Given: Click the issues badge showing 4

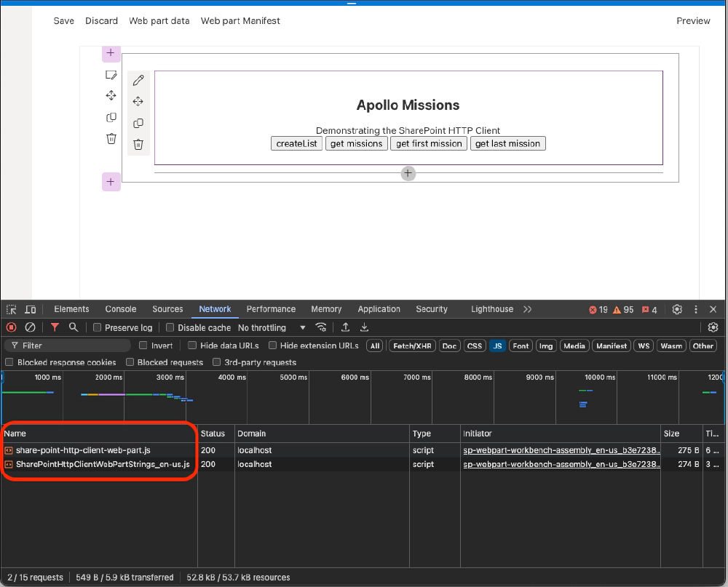Looking at the screenshot, I should (x=649, y=310).
